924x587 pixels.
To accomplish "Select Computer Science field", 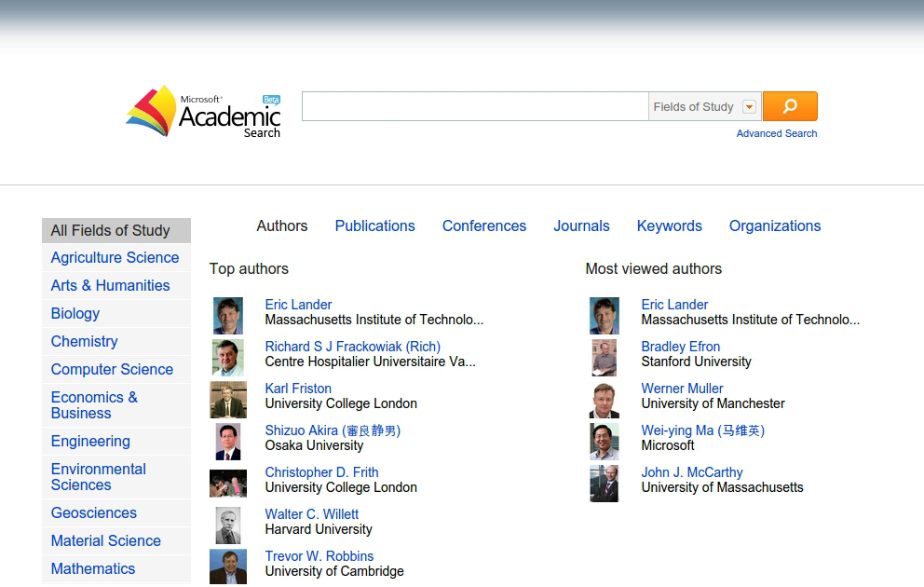I will tap(116, 369).
